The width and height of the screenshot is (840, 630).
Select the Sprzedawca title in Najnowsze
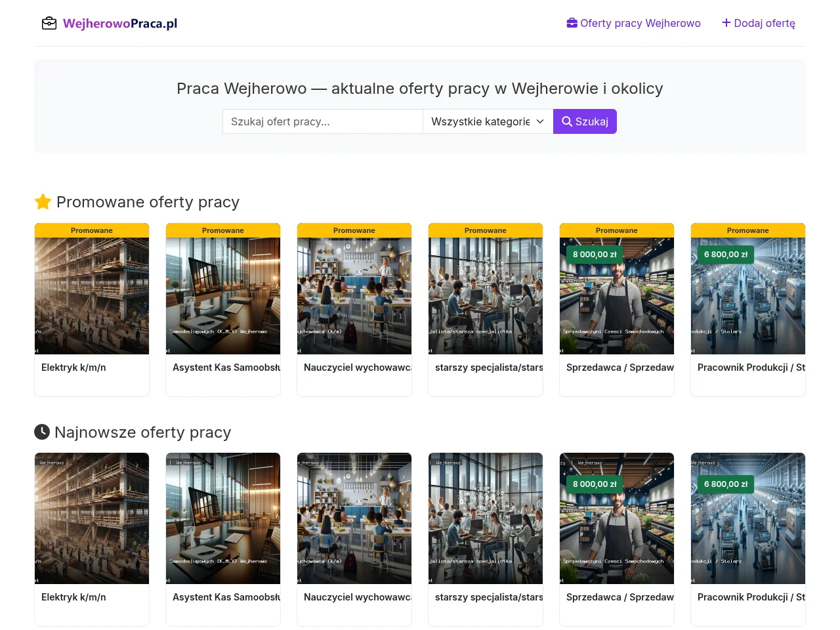coord(620,597)
